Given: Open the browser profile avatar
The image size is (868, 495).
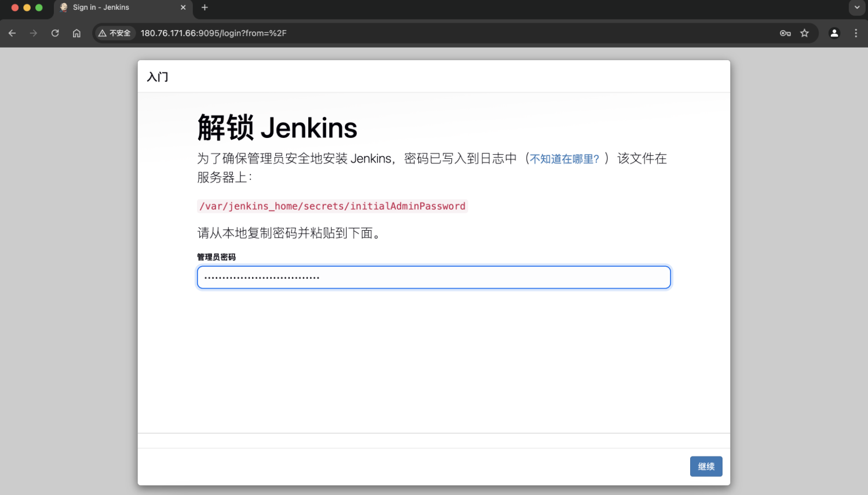Looking at the screenshot, I should pos(834,33).
